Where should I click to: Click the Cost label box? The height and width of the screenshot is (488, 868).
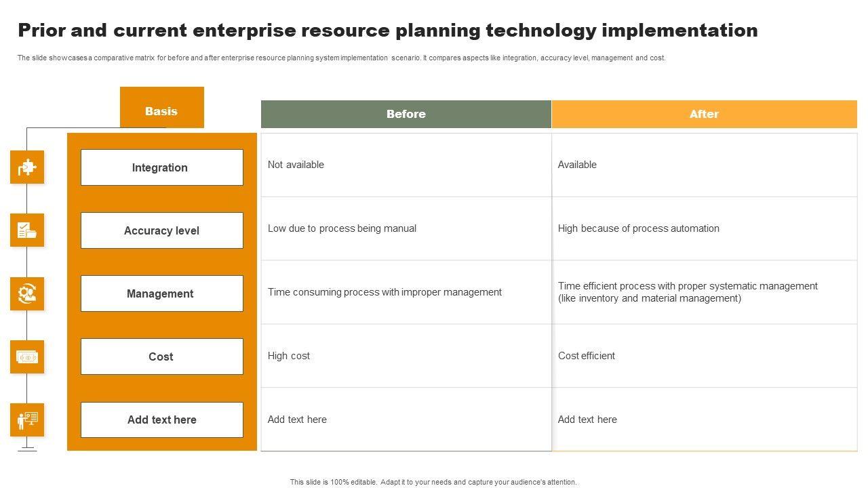coord(161,357)
